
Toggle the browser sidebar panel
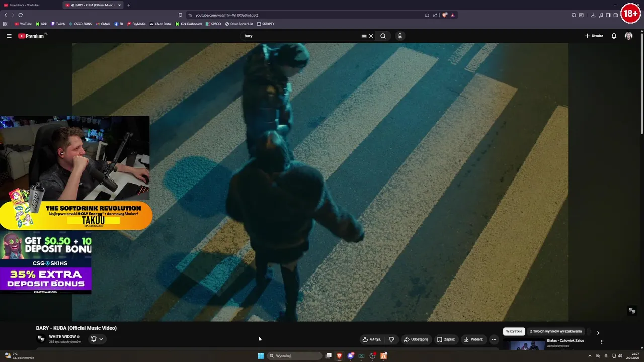[x=608, y=15]
